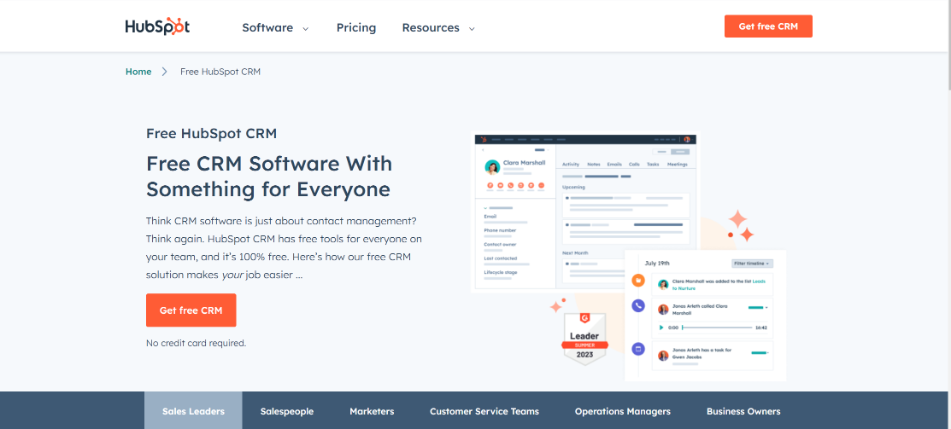This screenshot has width=951, height=429.
Task: Expand the Software navigation menu
Action: click(x=275, y=28)
